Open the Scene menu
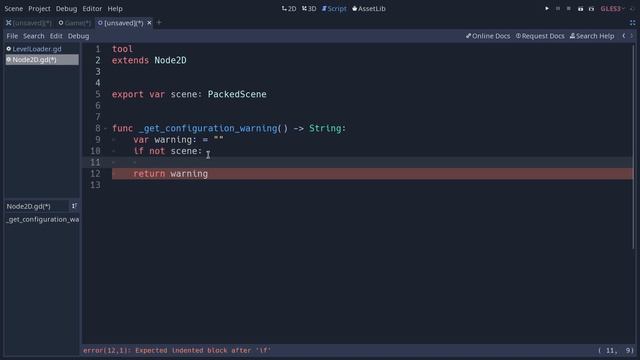This screenshot has height=360, width=640. [13, 9]
